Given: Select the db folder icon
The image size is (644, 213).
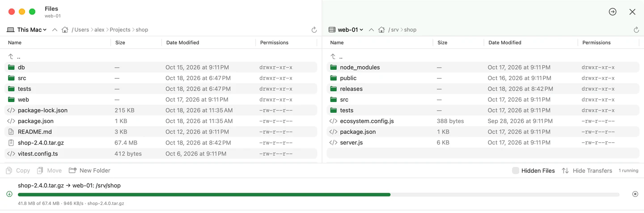Looking at the screenshot, I should pos(11,67).
